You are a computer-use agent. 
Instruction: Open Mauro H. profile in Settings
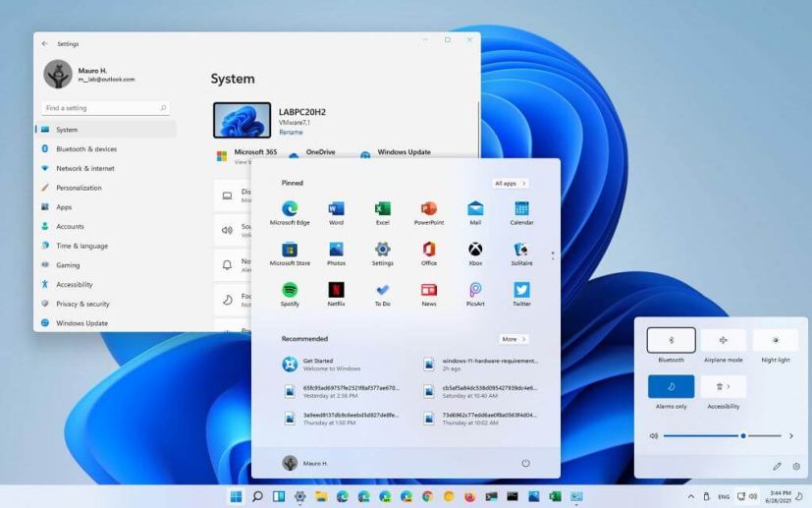click(89, 74)
